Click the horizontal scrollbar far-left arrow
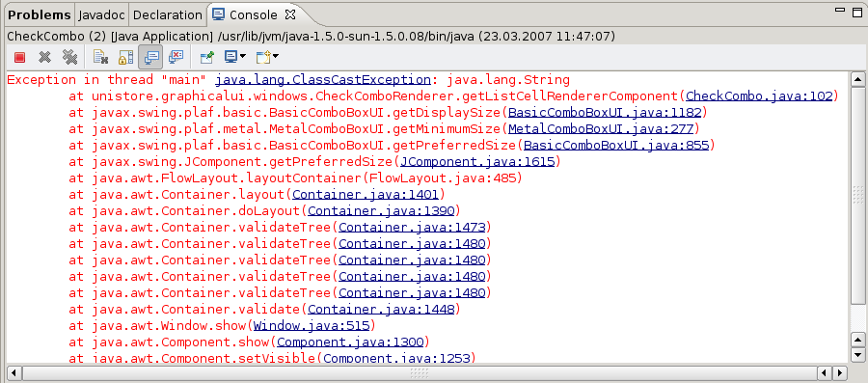The width and height of the screenshot is (868, 383). (14, 373)
